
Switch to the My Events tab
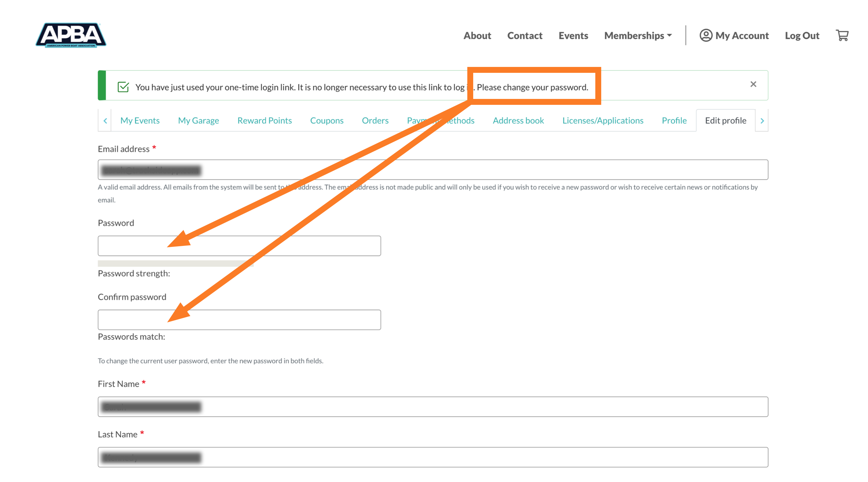point(140,120)
